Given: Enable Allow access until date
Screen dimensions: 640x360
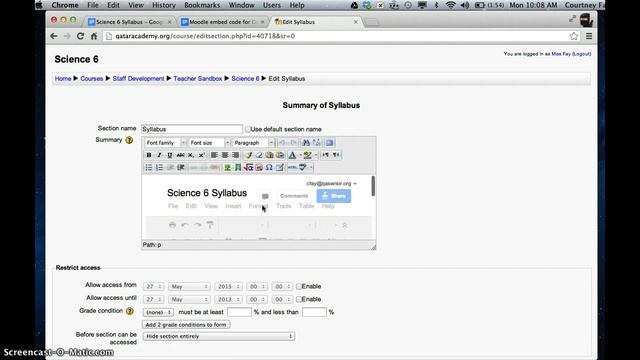Looking at the screenshot, I should 298,299.
